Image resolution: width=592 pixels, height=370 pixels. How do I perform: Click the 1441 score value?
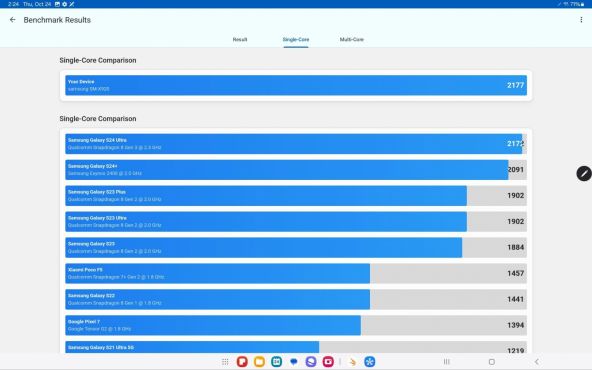coord(516,299)
